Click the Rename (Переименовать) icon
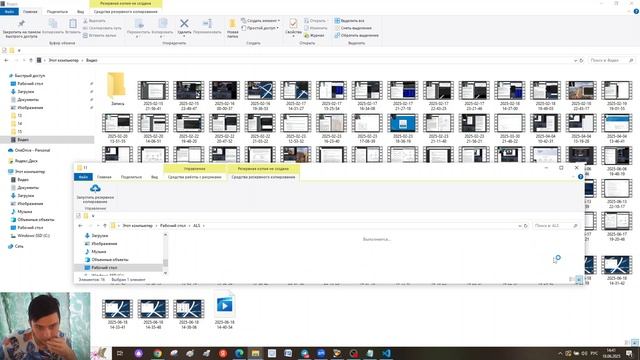Screen dimensions: 640x360 (207, 23)
